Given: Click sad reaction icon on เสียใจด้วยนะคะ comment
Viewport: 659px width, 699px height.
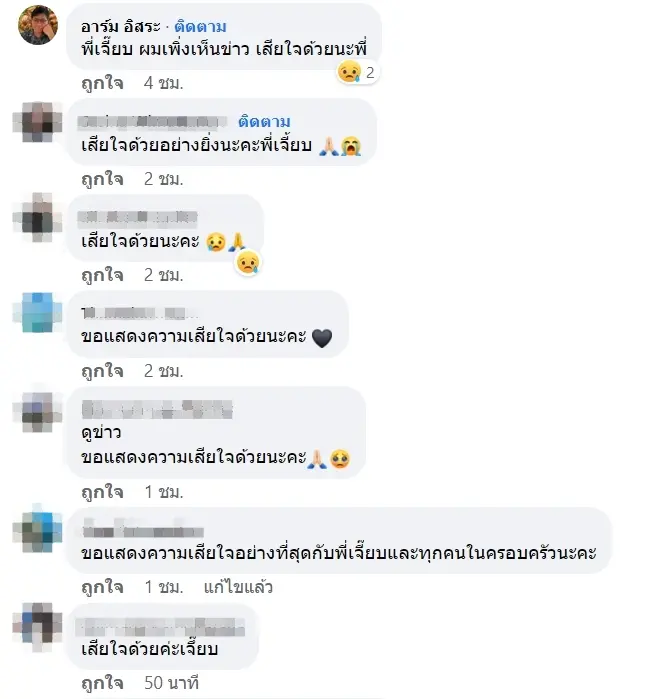Looking at the screenshot, I should coord(248,263).
